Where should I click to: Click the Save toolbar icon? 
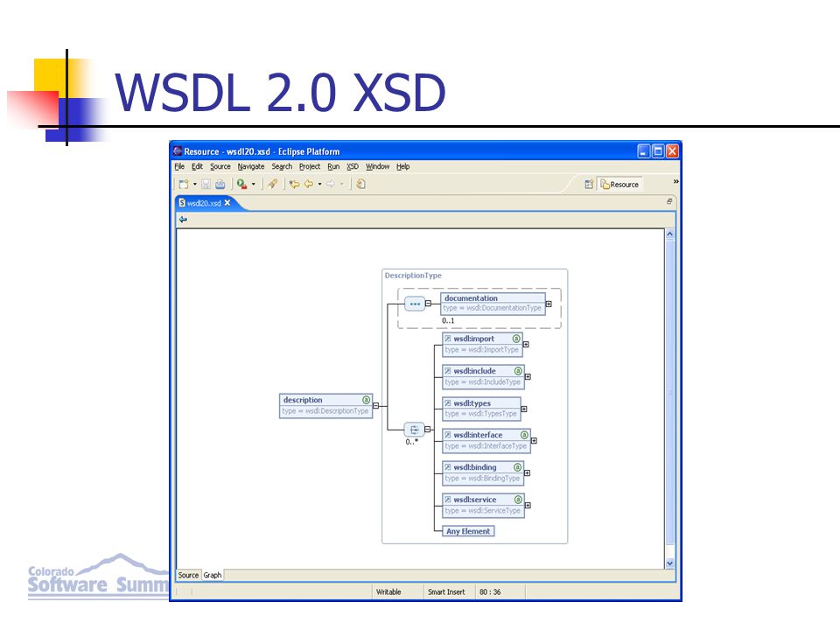(x=206, y=185)
